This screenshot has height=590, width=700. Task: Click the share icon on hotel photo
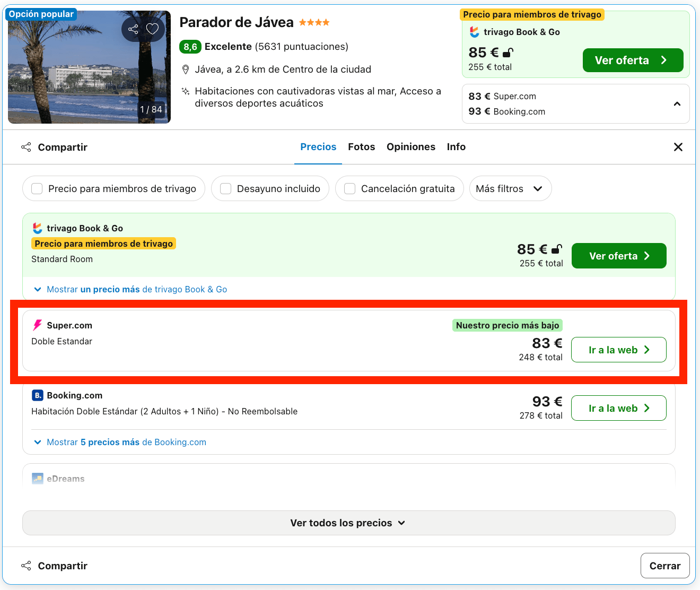coord(133,29)
